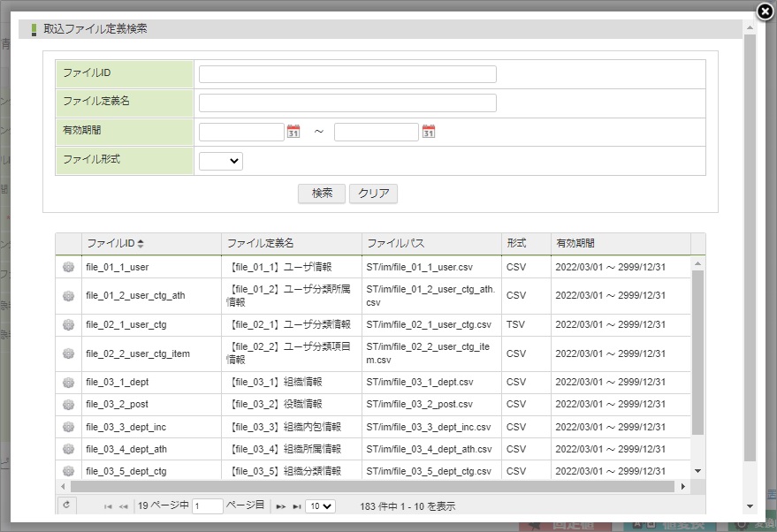The width and height of the screenshot is (777, 532).
Task: Click the クリア button
Action: point(374,194)
